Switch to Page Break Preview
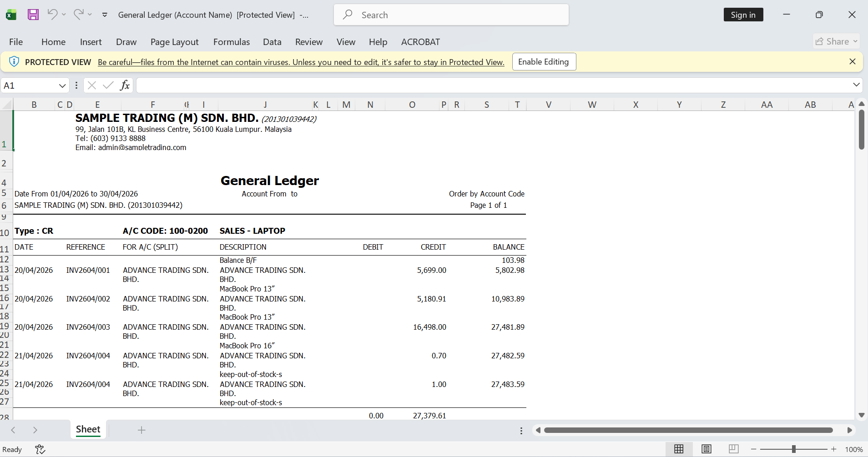The image size is (868, 457). [x=733, y=449]
